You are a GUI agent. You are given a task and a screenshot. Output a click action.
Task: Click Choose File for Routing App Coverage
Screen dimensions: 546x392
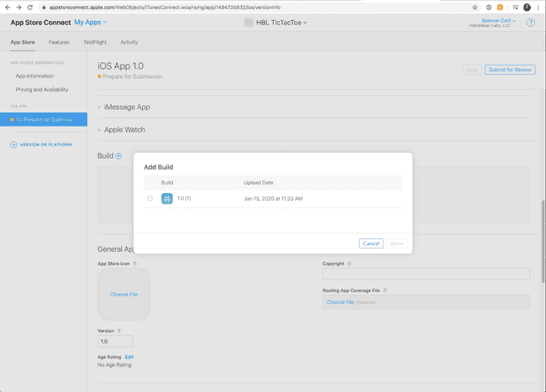pyautogui.click(x=340, y=302)
